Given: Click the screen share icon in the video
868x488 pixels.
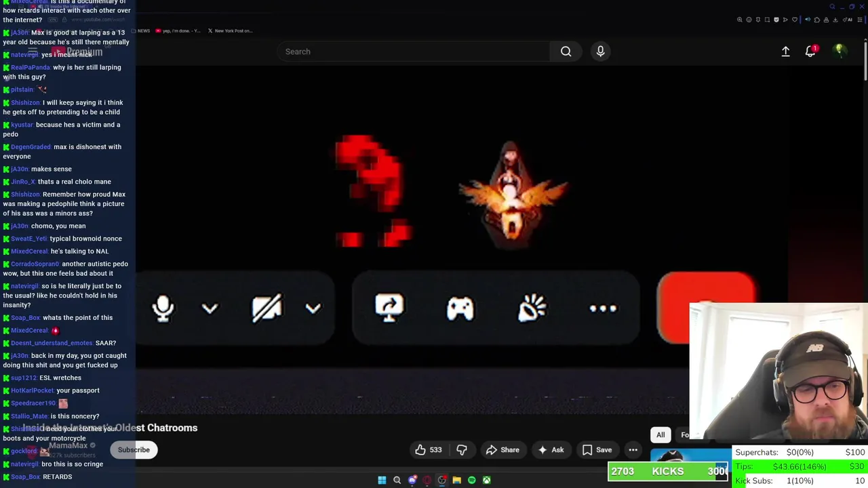Looking at the screenshot, I should 389,308.
